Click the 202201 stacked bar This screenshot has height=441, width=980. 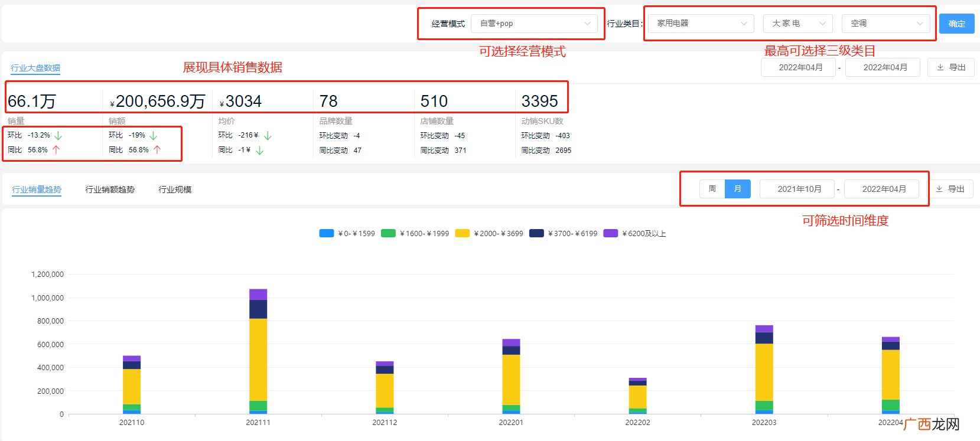[511, 377]
